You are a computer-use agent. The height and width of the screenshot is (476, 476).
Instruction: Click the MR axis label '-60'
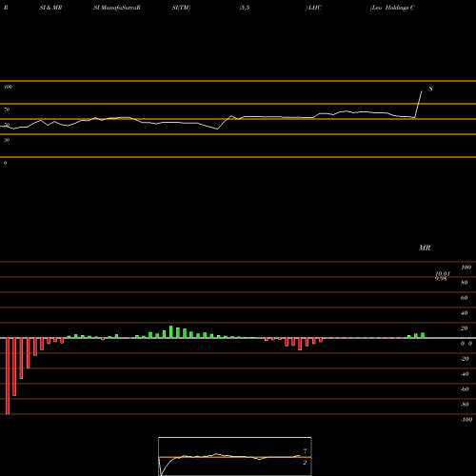465,389
